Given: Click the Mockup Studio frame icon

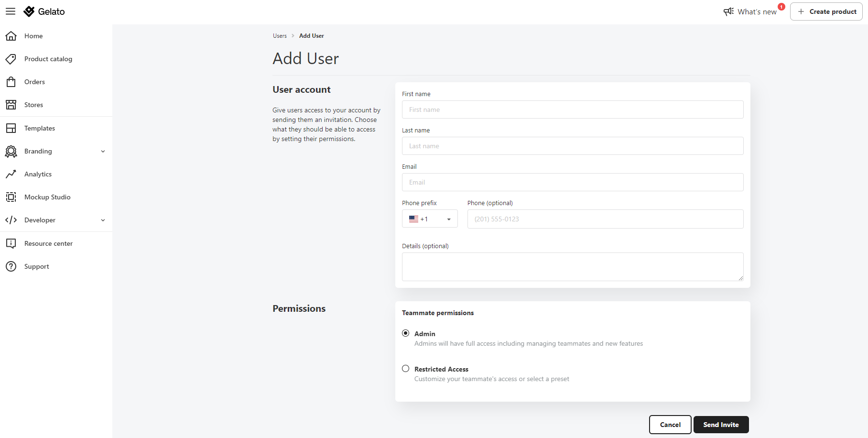Looking at the screenshot, I should (x=11, y=197).
